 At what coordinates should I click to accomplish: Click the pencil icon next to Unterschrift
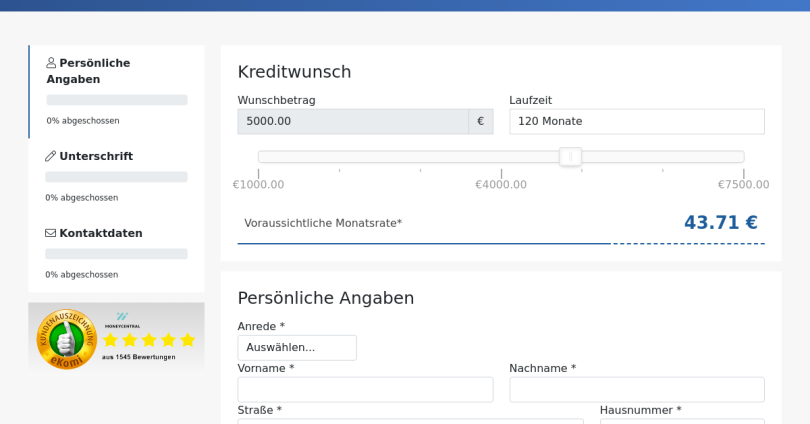click(x=50, y=156)
